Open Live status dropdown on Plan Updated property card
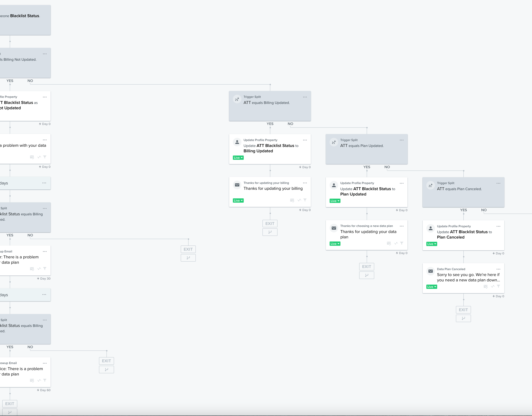Viewport: 532px width, 416px height. pyautogui.click(x=335, y=201)
